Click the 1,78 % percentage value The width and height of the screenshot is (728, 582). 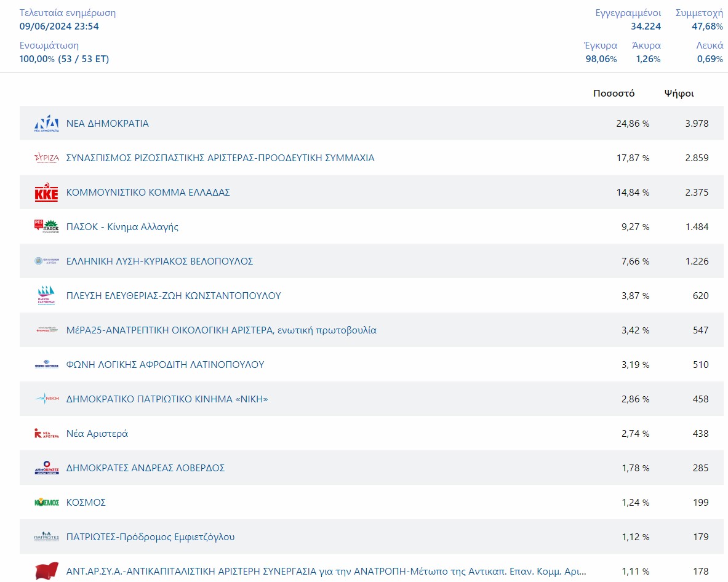coord(636,468)
